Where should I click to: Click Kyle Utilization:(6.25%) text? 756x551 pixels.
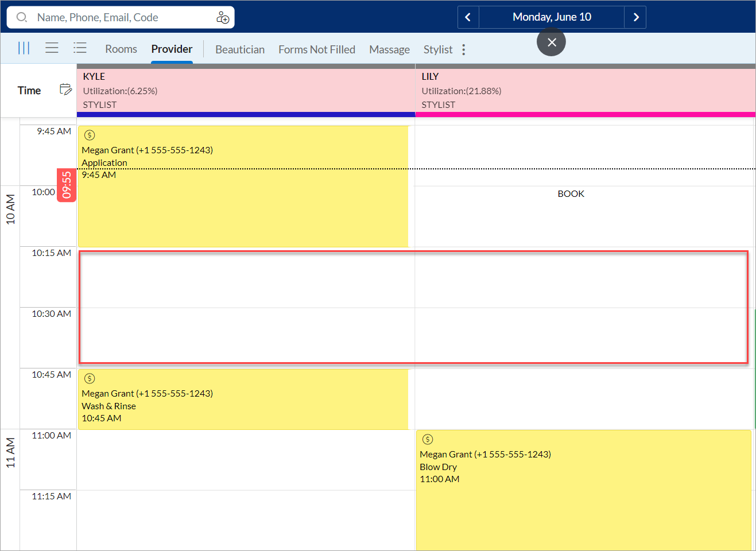[120, 91]
